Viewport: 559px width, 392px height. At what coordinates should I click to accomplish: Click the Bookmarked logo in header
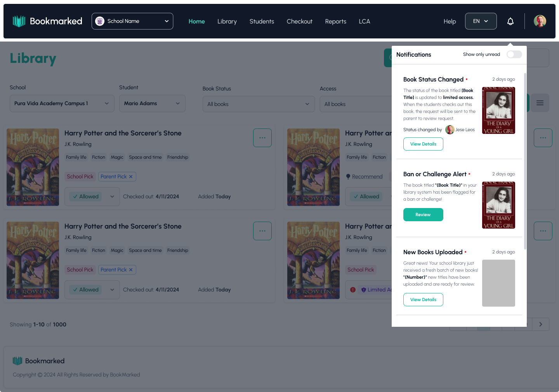47,21
